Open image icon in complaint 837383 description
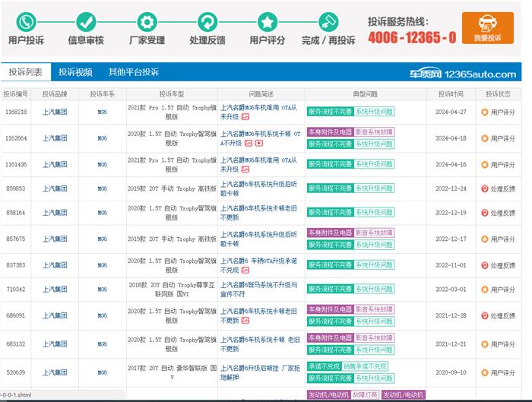This screenshot has width=532, height=402. [x=245, y=270]
